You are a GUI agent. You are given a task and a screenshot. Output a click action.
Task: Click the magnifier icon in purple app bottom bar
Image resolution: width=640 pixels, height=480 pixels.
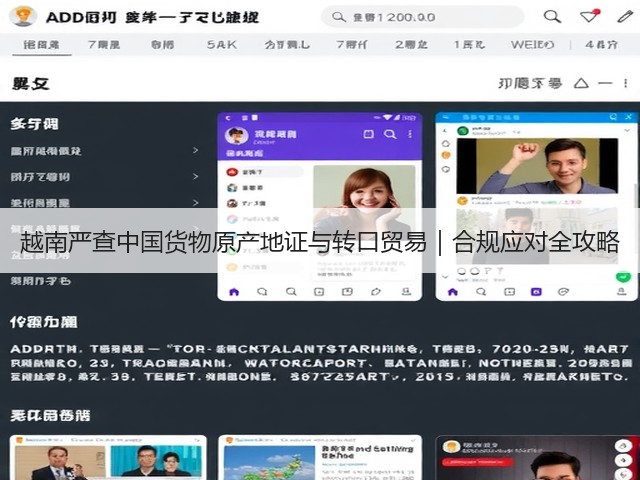291,292
